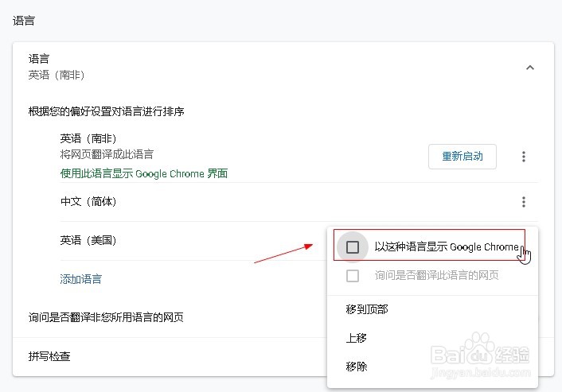Check the 询问是否翻译此语言的网页 checkbox

pos(353,276)
